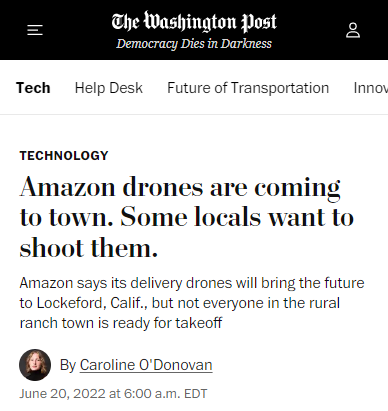Click 'ranch town is ready for takeoff' line

pos(121,323)
